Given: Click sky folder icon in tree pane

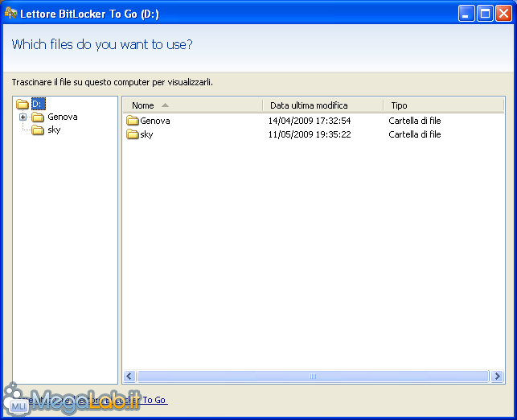Looking at the screenshot, I should 38,130.
